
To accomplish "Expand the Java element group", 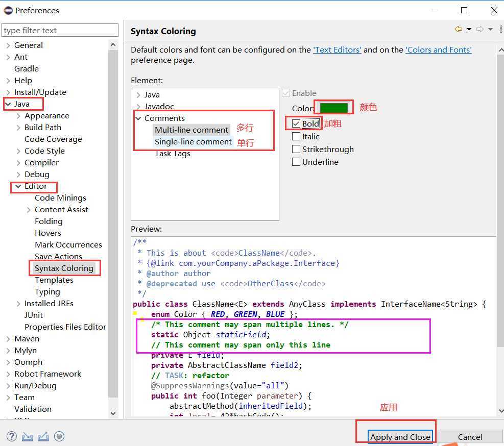I will (x=138, y=95).
